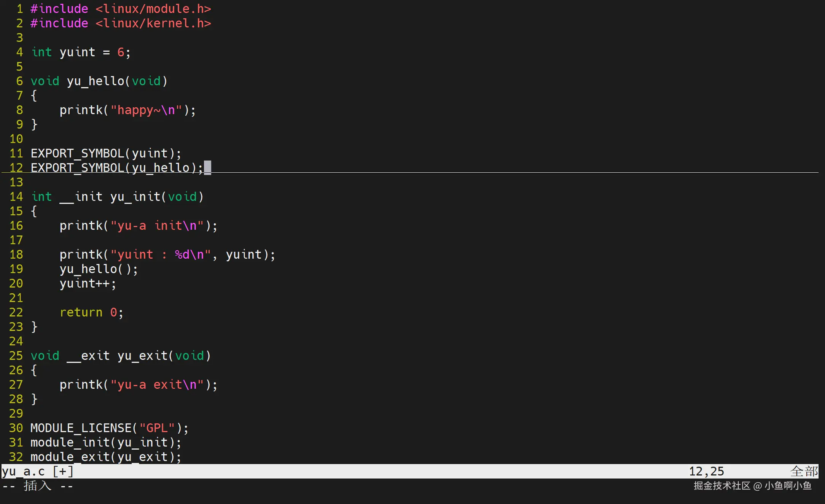Click the "GPL" string in MODULE_LICENSE

tap(157, 428)
